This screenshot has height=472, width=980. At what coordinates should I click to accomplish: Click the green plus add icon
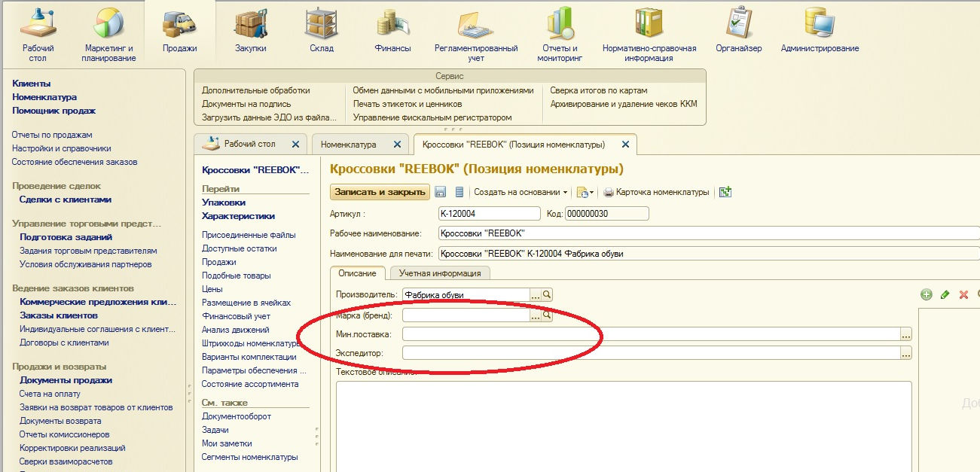[x=927, y=294]
